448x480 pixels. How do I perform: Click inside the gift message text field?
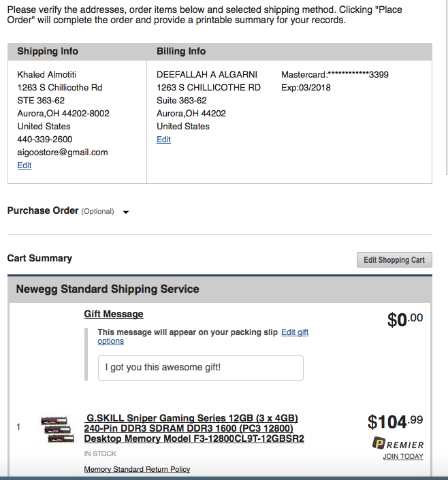pyautogui.click(x=200, y=368)
